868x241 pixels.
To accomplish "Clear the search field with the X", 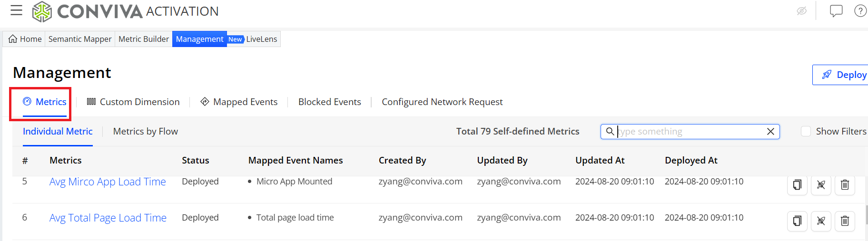I will pos(771,132).
